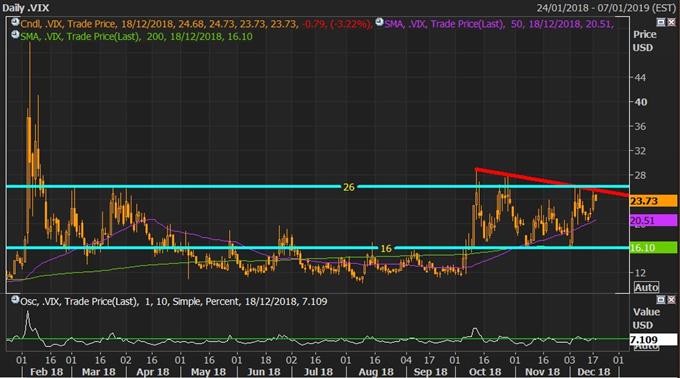Click the 24/01/2018 - 07/01/2019 date range
680x378 pixels.
pyautogui.click(x=606, y=8)
